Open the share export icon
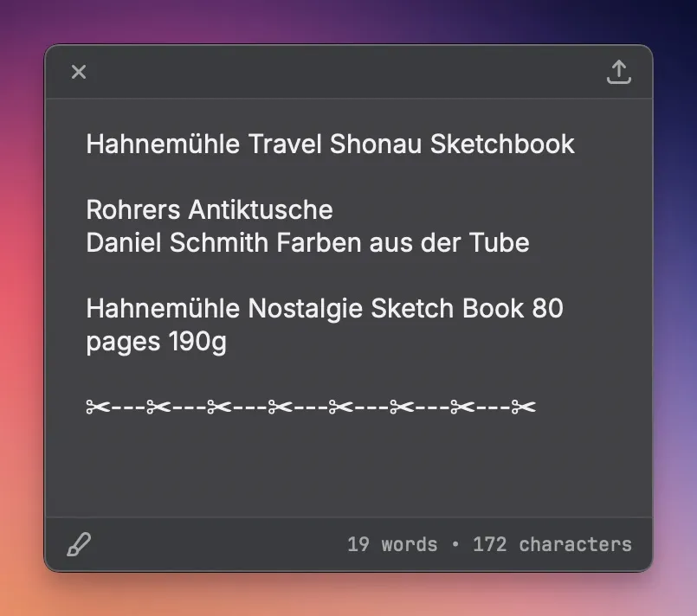The width and height of the screenshot is (697, 616). 618,72
